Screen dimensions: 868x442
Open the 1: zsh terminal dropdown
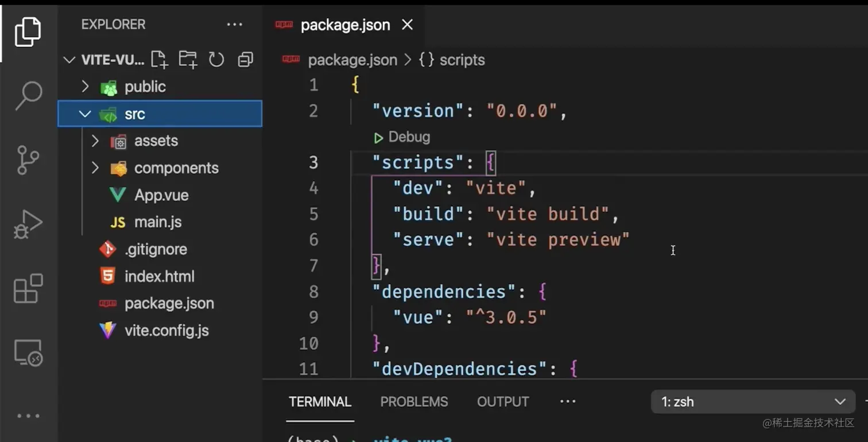point(753,402)
